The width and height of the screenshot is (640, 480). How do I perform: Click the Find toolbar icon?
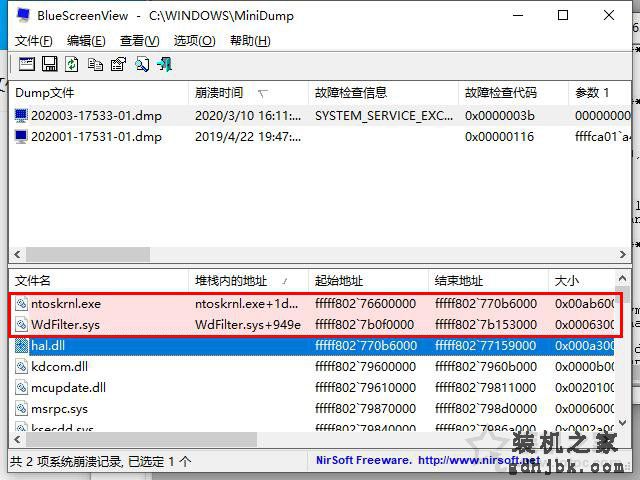[142, 64]
